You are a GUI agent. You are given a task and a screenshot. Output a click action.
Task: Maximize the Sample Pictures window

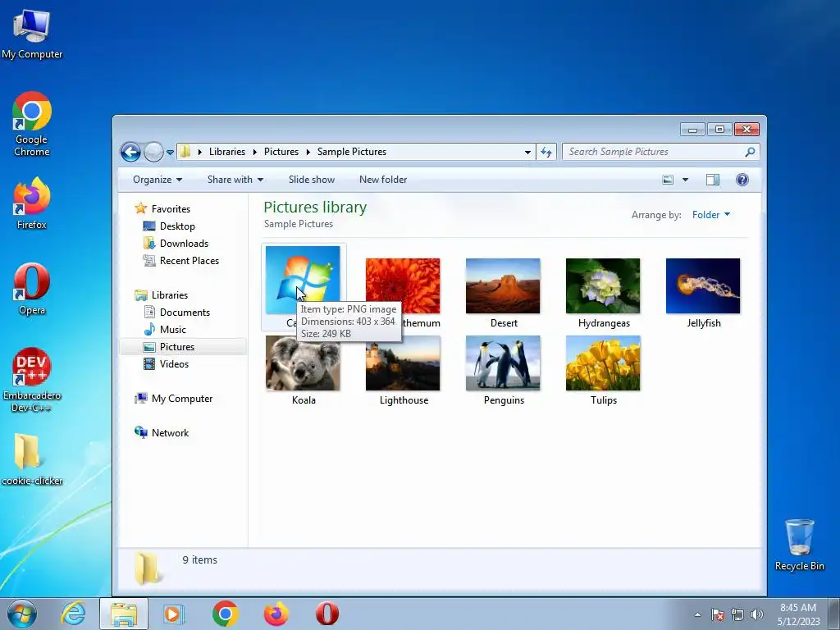719,129
